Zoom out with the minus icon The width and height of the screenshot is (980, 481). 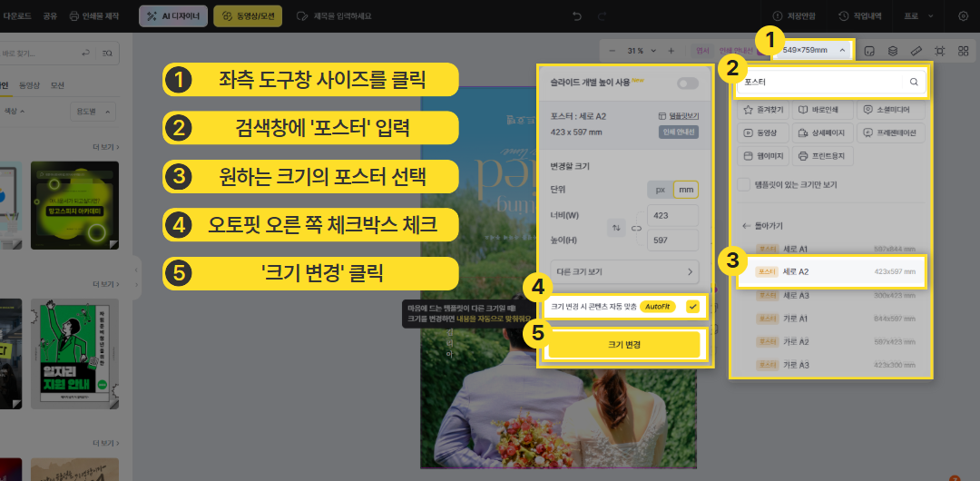click(612, 51)
